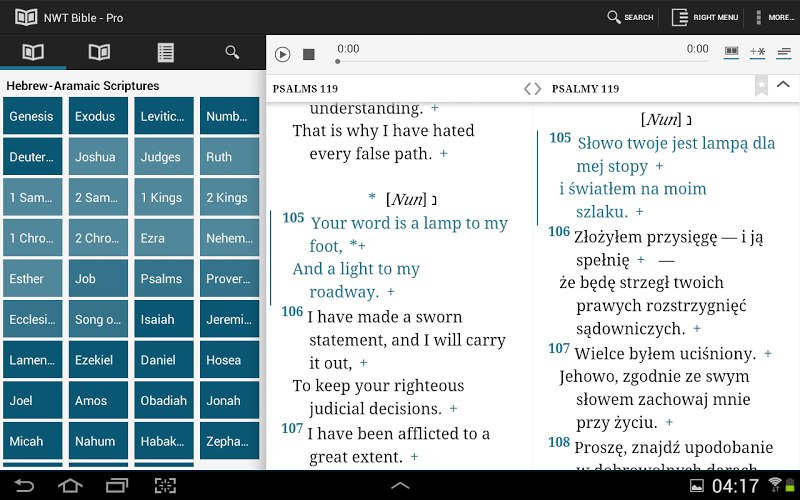
Task: Toggle the dual-column view icon
Action: (x=731, y=52)
